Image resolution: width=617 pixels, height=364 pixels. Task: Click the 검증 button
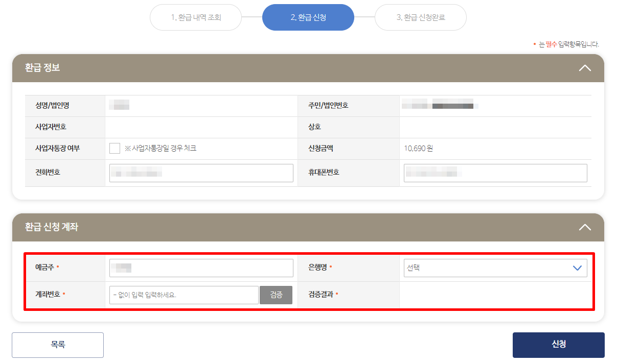(276, 295)
